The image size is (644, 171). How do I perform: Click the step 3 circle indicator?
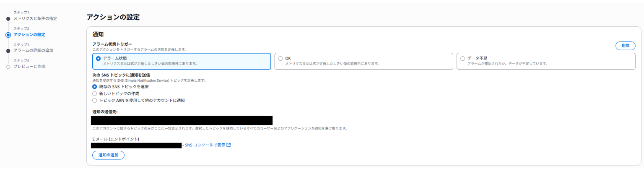tap(8, 51)
